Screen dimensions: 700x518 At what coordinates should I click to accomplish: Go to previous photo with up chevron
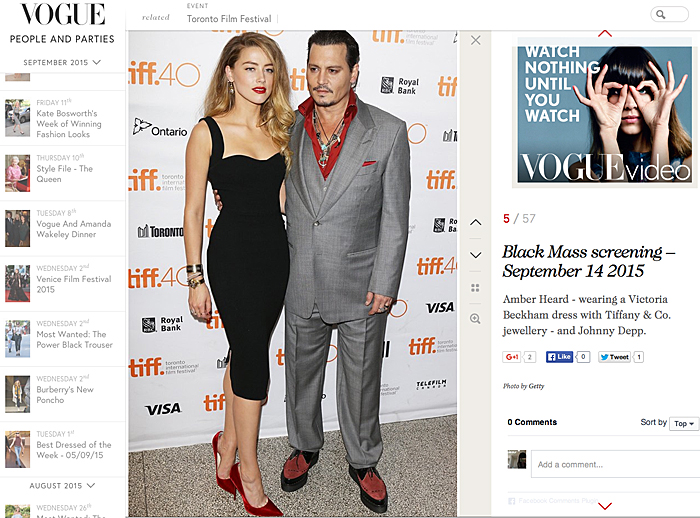pyautogui.click(x=476, y=222)
